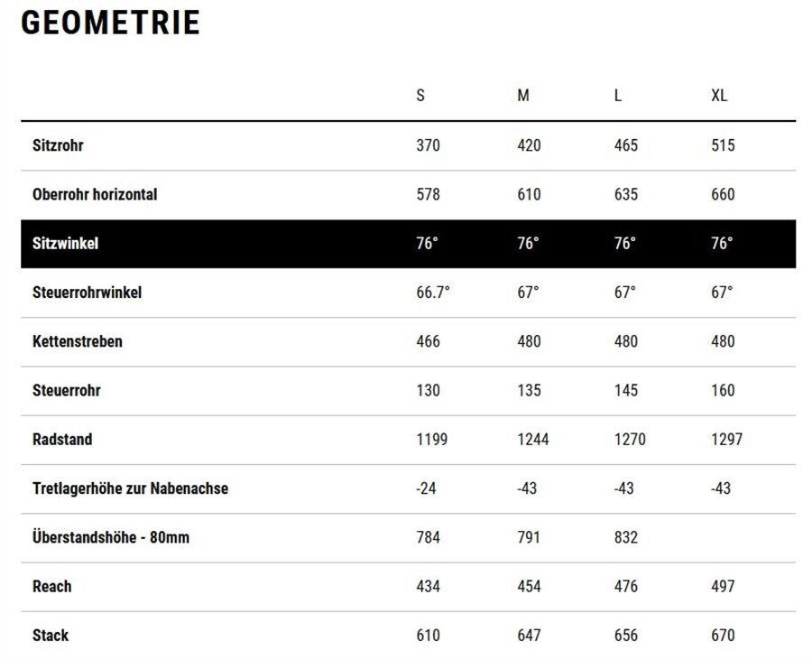The image size is (812, 660).
Task: Select the L size column header
Action: (x=618, y=96)
